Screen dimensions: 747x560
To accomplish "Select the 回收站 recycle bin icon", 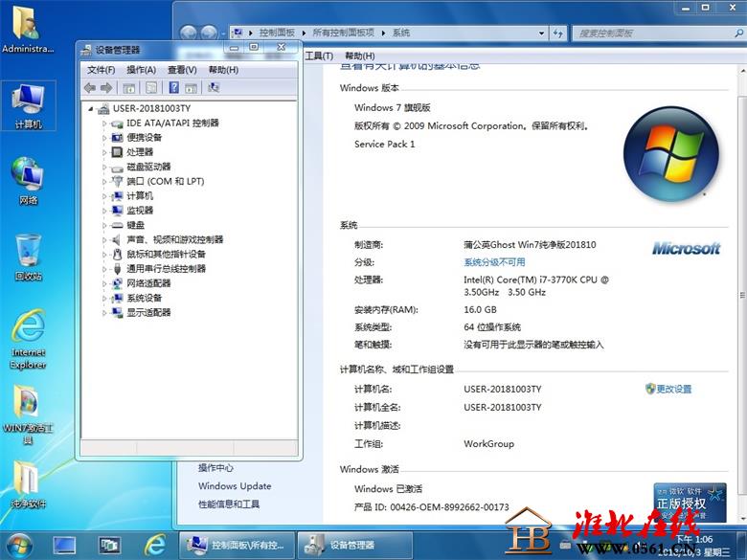I will (28, 257).
